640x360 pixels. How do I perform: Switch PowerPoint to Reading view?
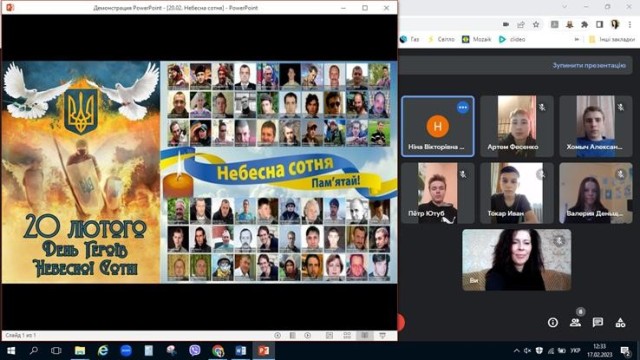pyautogui.click(x=364, y=335)
